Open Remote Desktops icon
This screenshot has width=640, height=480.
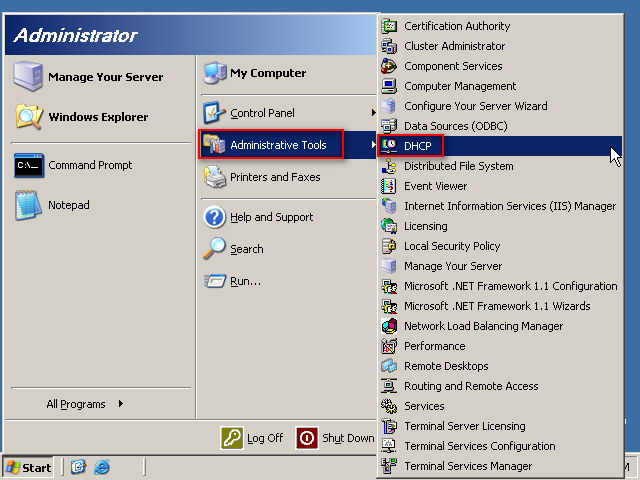(389, 366)
